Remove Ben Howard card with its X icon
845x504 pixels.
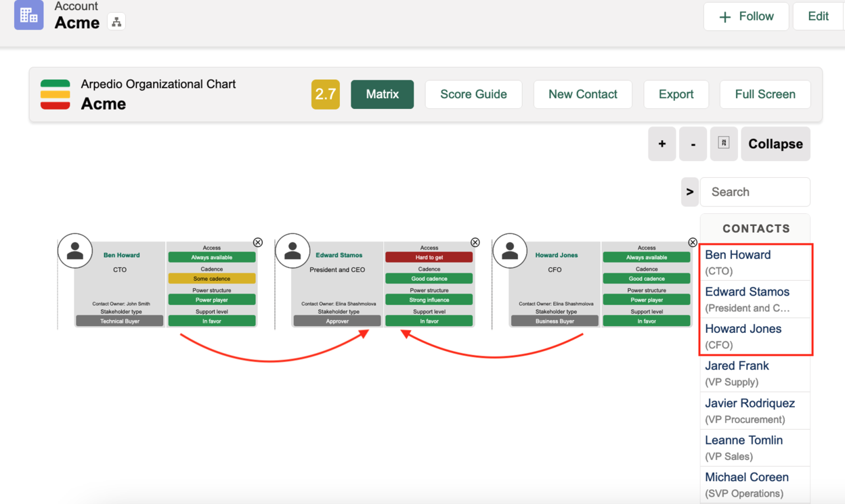click(258, 242)
